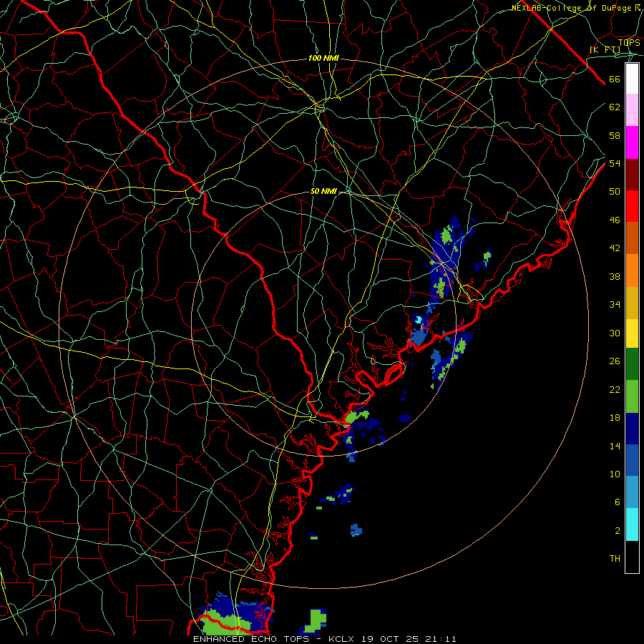Click the bright orange legend swatch
The width and height of the screenshot is (644, 644).
(632, 270)
